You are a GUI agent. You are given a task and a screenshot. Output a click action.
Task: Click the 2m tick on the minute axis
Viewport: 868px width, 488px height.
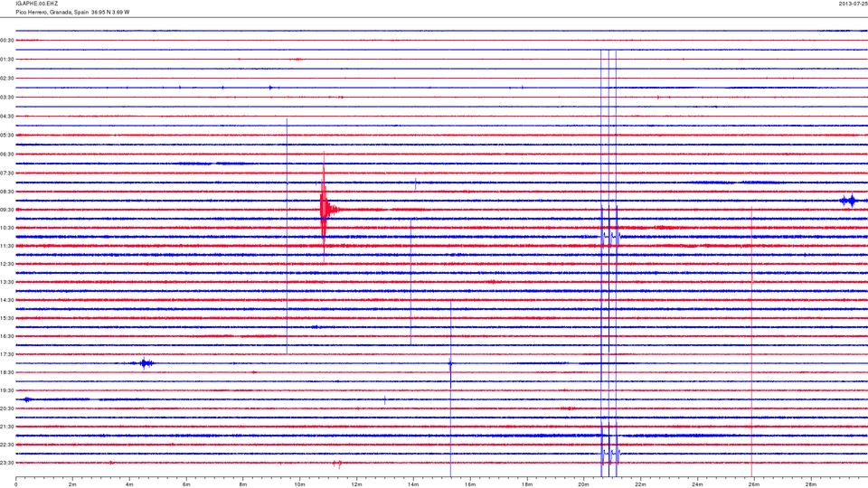click(72, 484)
